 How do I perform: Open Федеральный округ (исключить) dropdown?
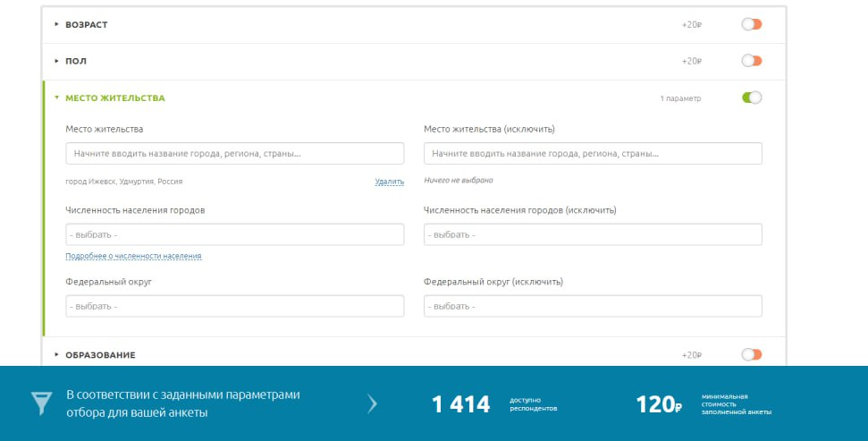pos(593,306)
